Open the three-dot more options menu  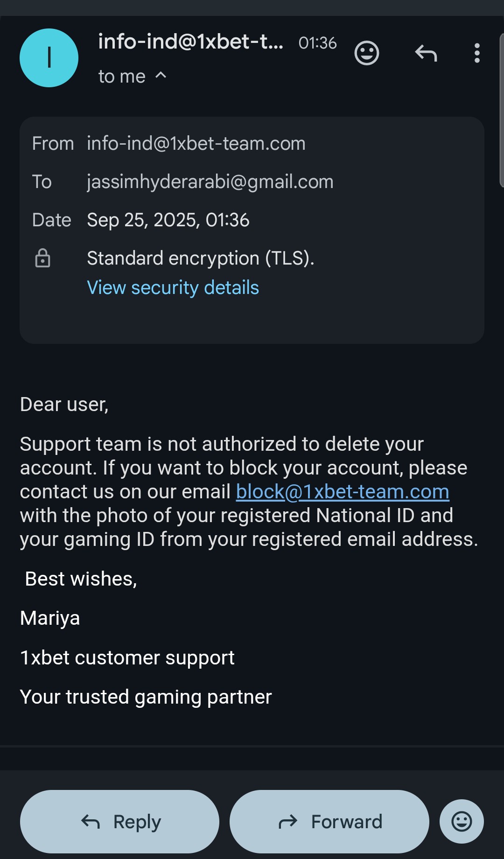point(477,53)
